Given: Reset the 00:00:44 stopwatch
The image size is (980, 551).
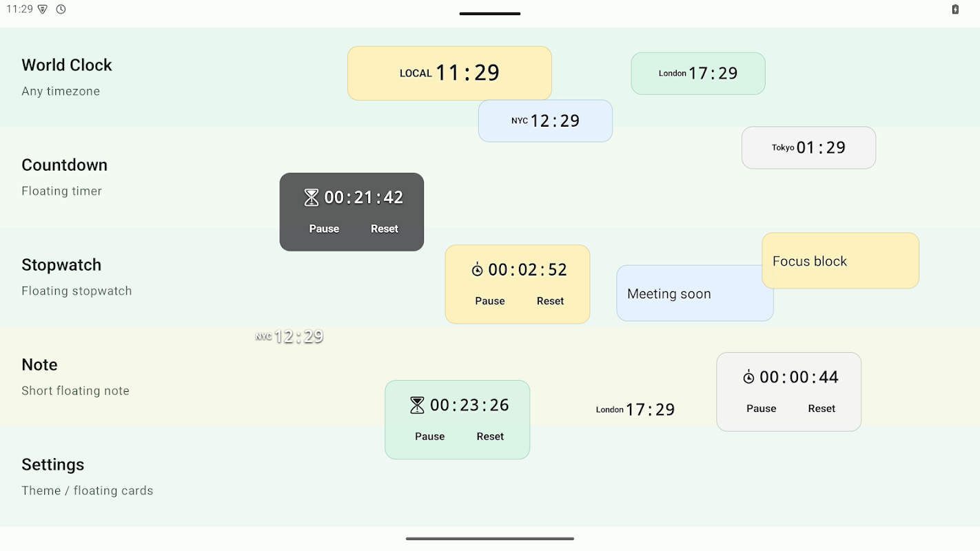Looking at the screenshot, I should click(x=821, y=408).
